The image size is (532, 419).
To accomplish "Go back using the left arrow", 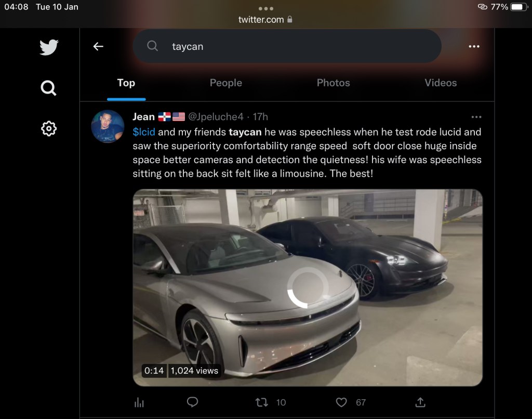I will tap(98, 46).
